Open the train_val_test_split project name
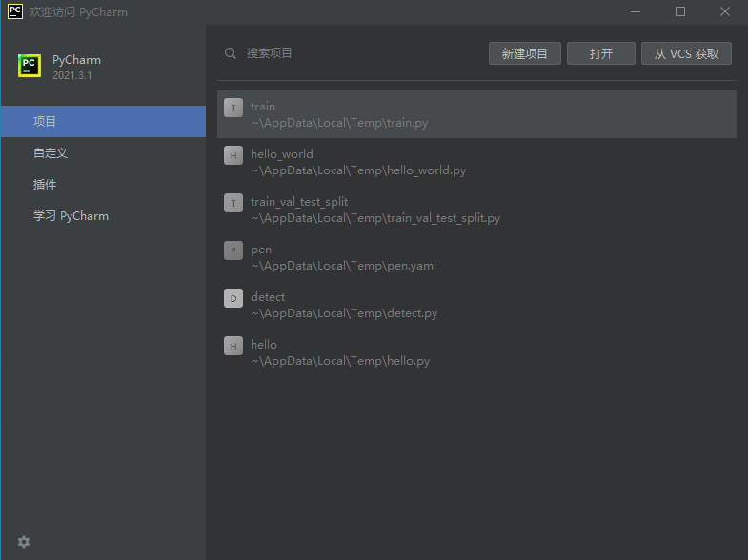Viewport: 748px width, 560px height. (299, 202)
